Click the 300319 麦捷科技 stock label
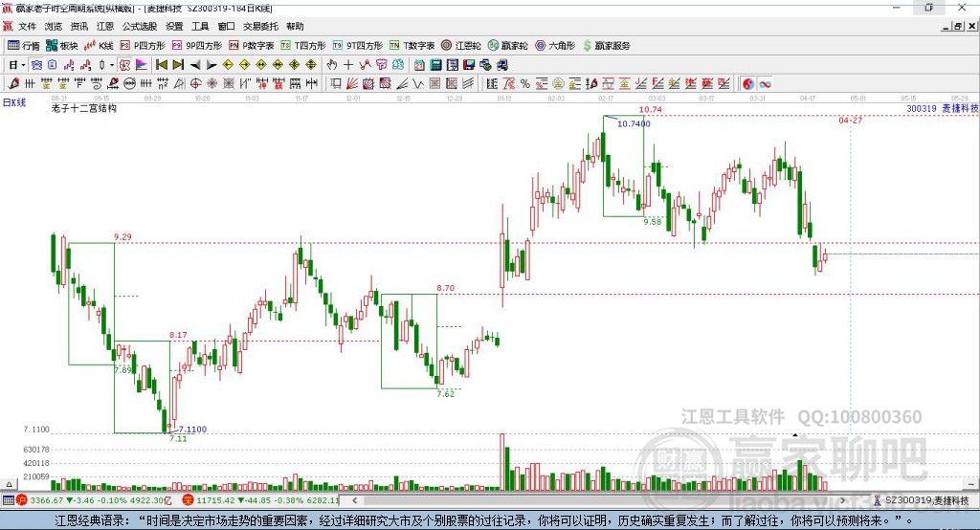 point(942,108)
